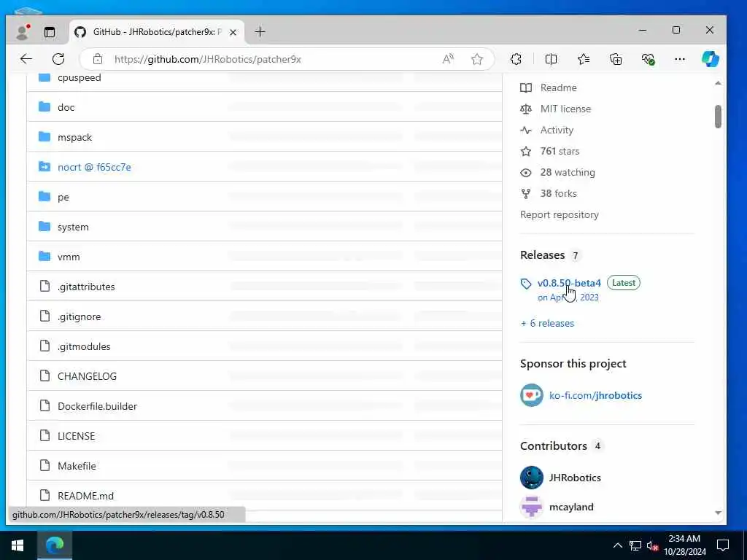Go to the Readme sidebar link
The height and width of the screenshot is (560, 747).
tap(558, 87)
